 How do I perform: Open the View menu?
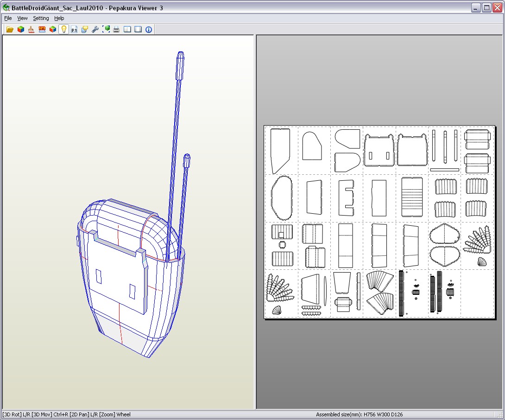point(22,18)
